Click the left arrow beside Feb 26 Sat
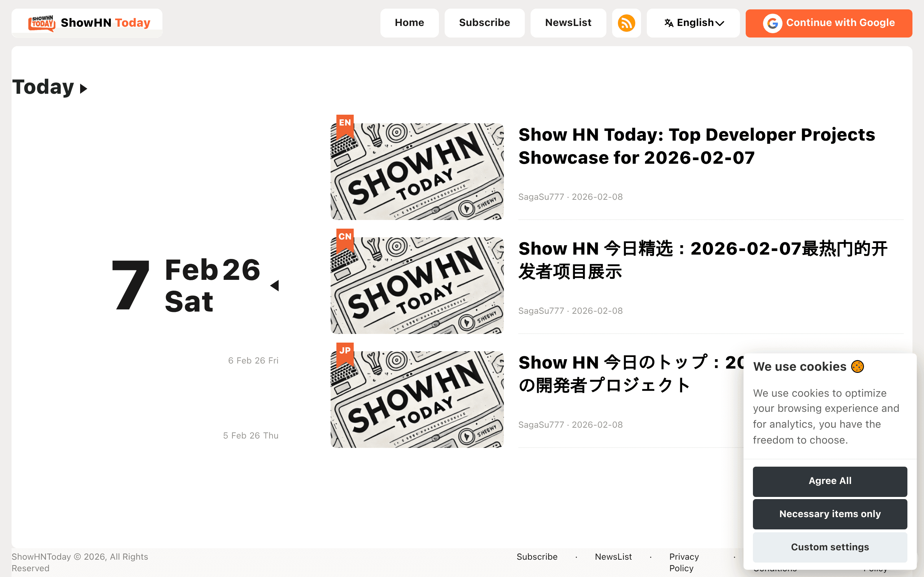Viewport: 924px width, 577px height. pyautogui.click(x=275, y=285)
